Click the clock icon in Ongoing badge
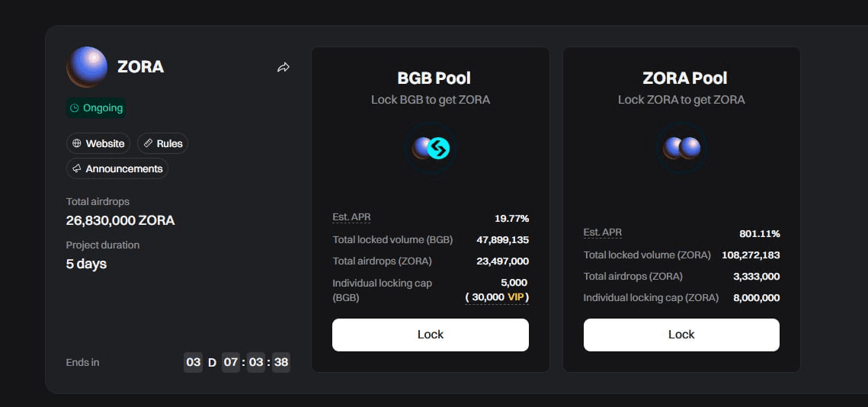This screenshot has height=407, width=868. 75,108
